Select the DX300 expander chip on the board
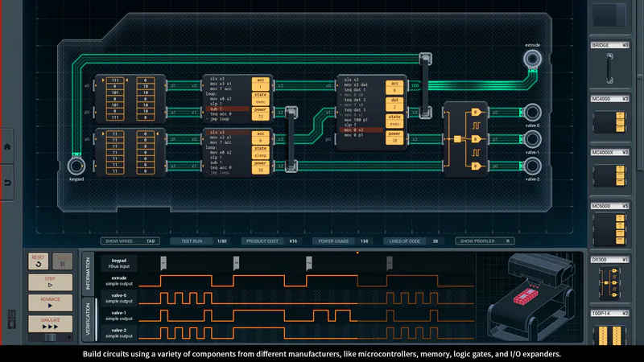The height and width of the screenshot is (362, 644). (x=465, y=139)
